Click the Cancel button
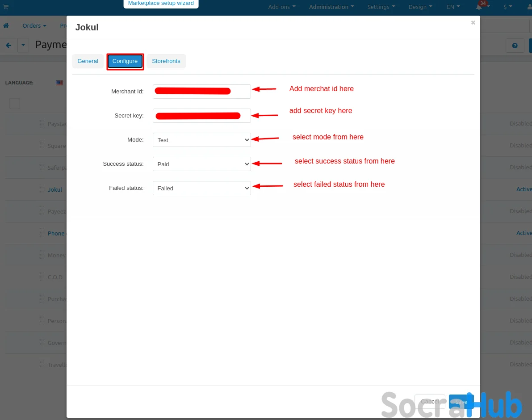 [x=430, y=402]
